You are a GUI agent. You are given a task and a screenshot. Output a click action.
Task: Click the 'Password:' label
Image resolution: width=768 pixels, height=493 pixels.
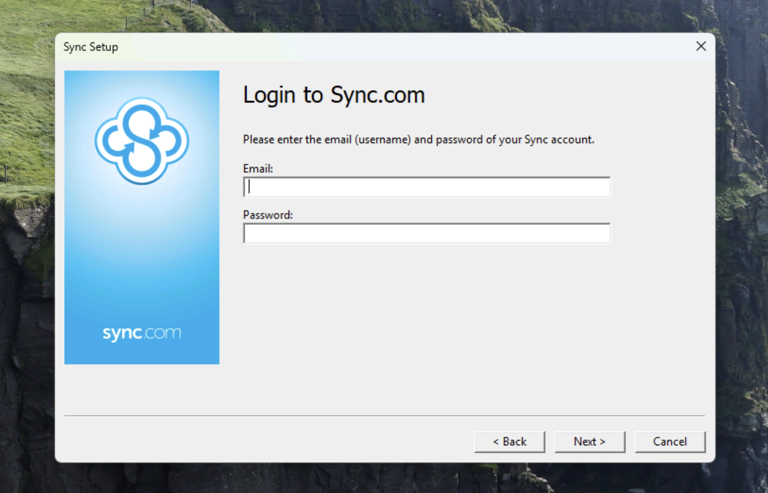(x=267, y=215)
